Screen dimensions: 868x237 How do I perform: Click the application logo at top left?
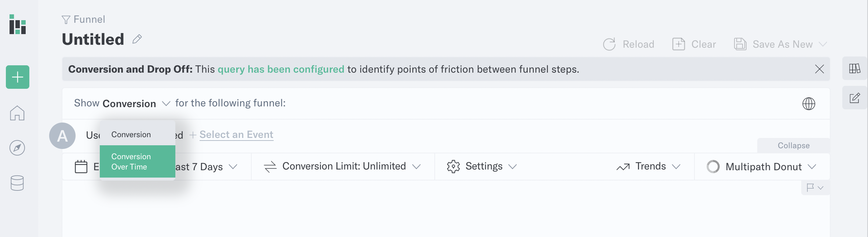tap(18, 24)
